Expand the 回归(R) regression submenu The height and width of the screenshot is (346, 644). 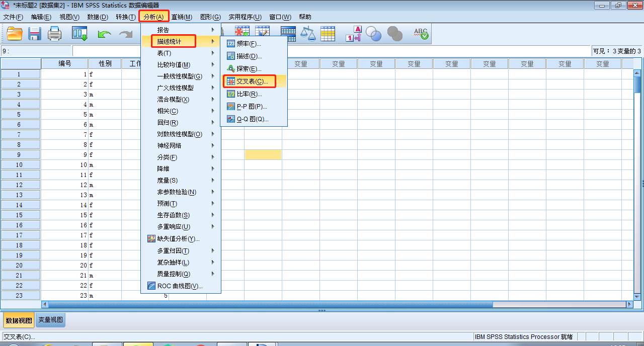pyautogui.click(x=168, y=123)
